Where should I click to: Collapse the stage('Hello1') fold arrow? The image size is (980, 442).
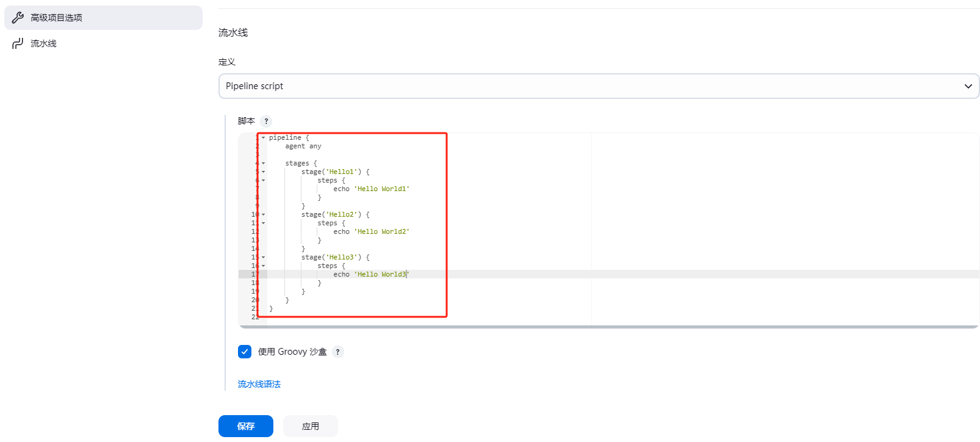coord(264,172)
